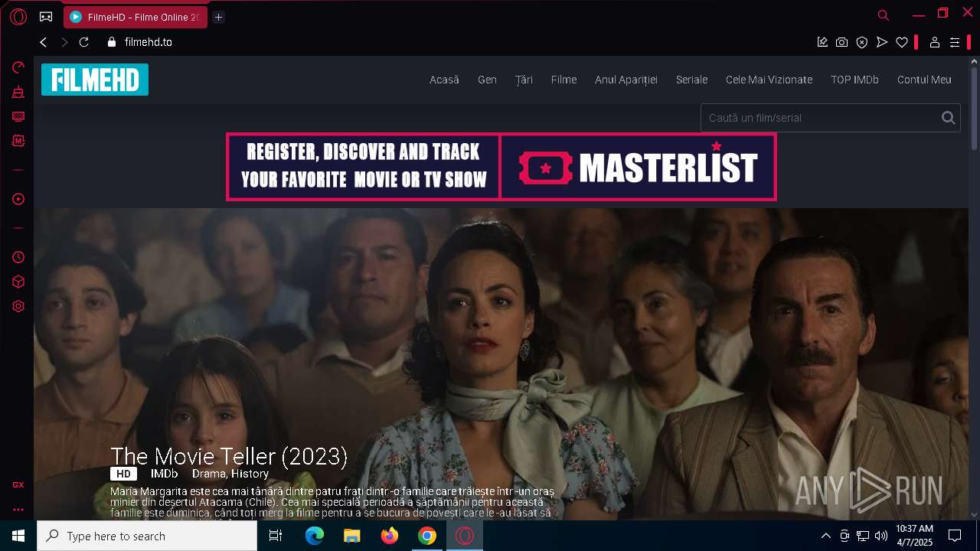Open Twitch panel icon in sidebar

pos(18,116)
